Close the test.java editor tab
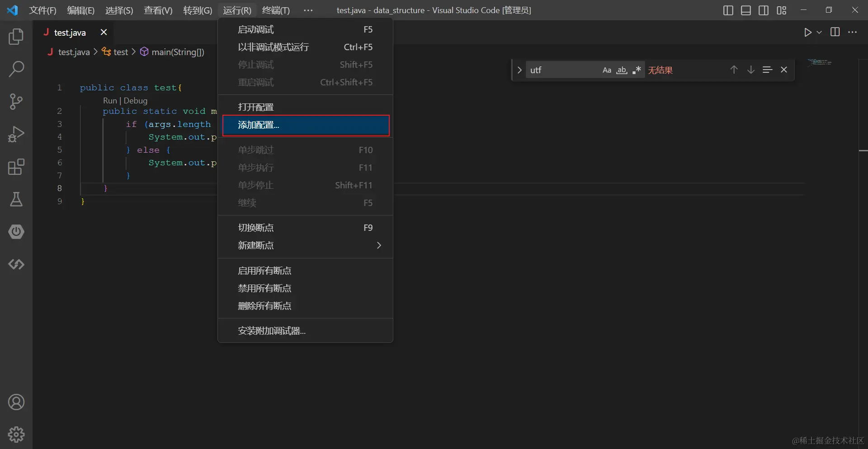This screenshot has width=868, height=449. (x=104, y=32)
